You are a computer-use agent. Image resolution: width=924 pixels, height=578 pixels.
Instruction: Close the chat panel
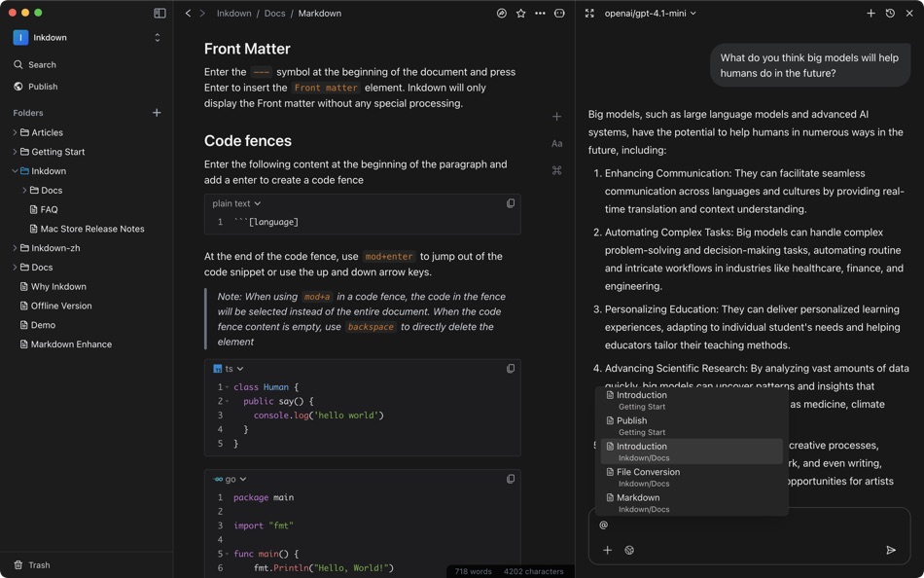(x=909, y=13)
